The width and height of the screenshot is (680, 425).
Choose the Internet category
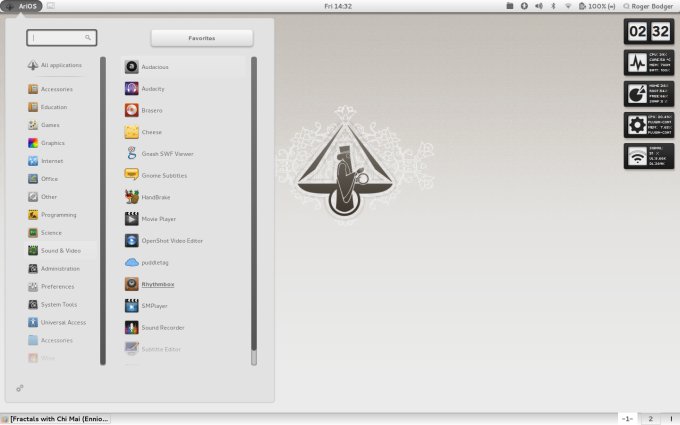[x=52, y=161]
